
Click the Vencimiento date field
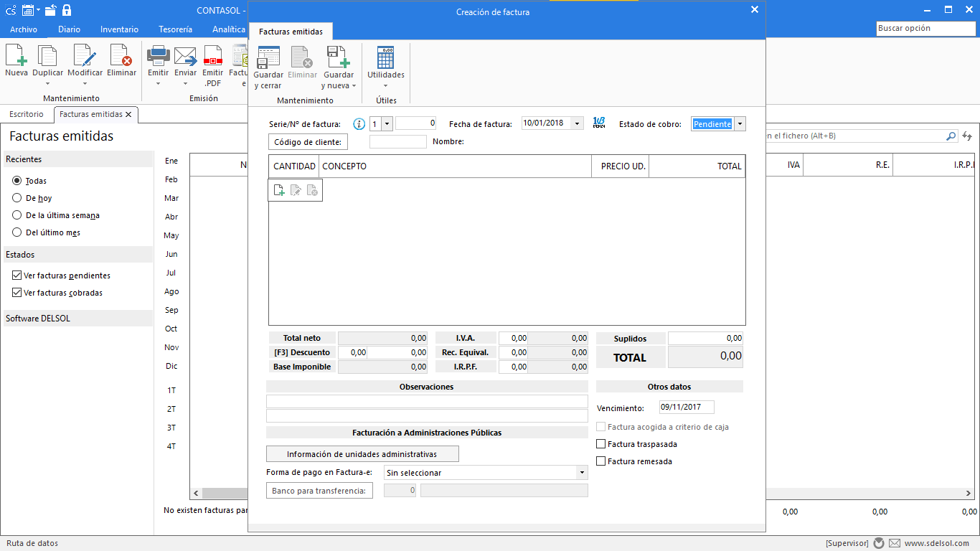687,408
